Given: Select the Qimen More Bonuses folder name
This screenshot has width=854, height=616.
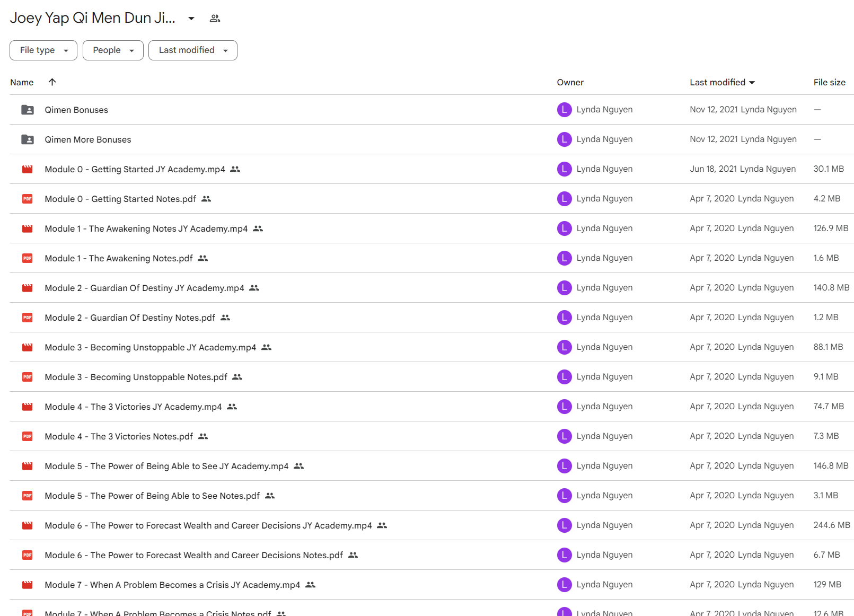Looking at the screenshot, I should (88, 139).
